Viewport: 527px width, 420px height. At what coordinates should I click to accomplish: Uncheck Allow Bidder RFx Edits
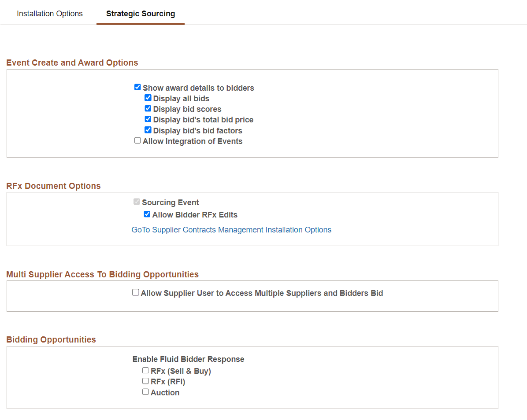tap(147, 214)
